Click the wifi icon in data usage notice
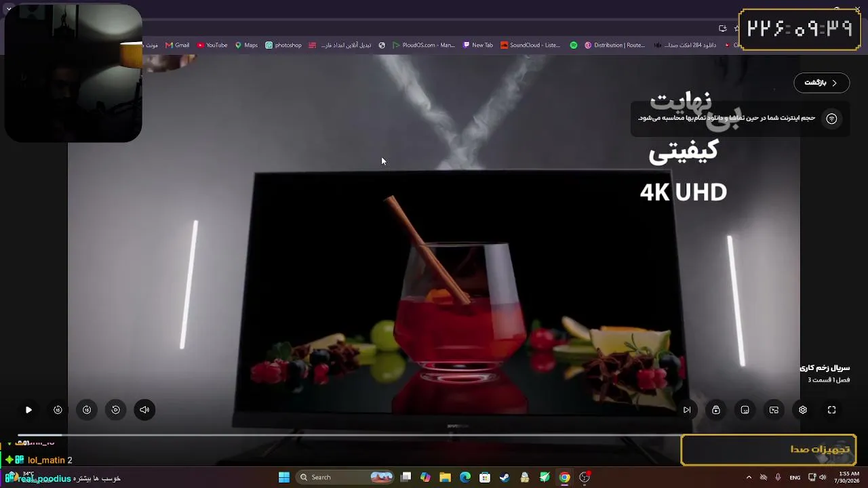This screenshot has height=488, width=868. click(832, 119)
